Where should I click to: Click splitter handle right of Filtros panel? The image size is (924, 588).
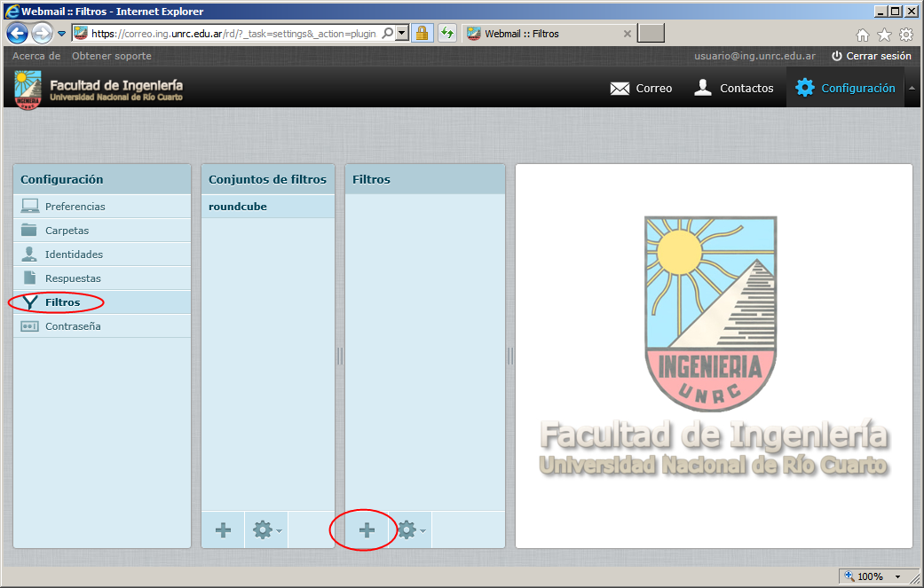click(510, 357)
